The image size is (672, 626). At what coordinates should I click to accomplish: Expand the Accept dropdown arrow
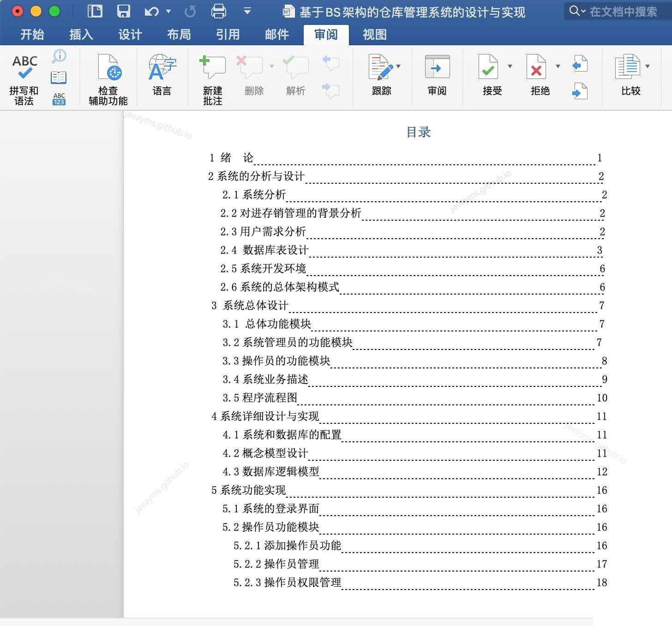(510, 66)
